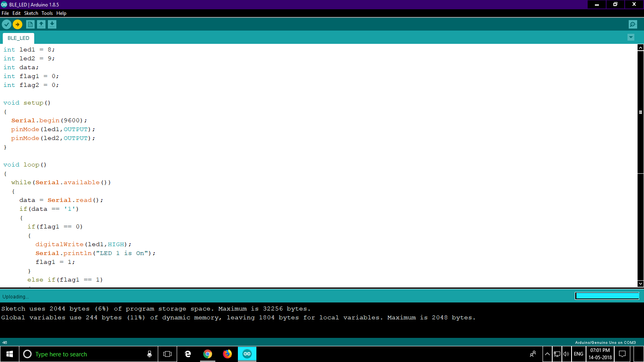Click the taskbar microphone icon
This screenshot has height=362, width=644.
(149, 354)
